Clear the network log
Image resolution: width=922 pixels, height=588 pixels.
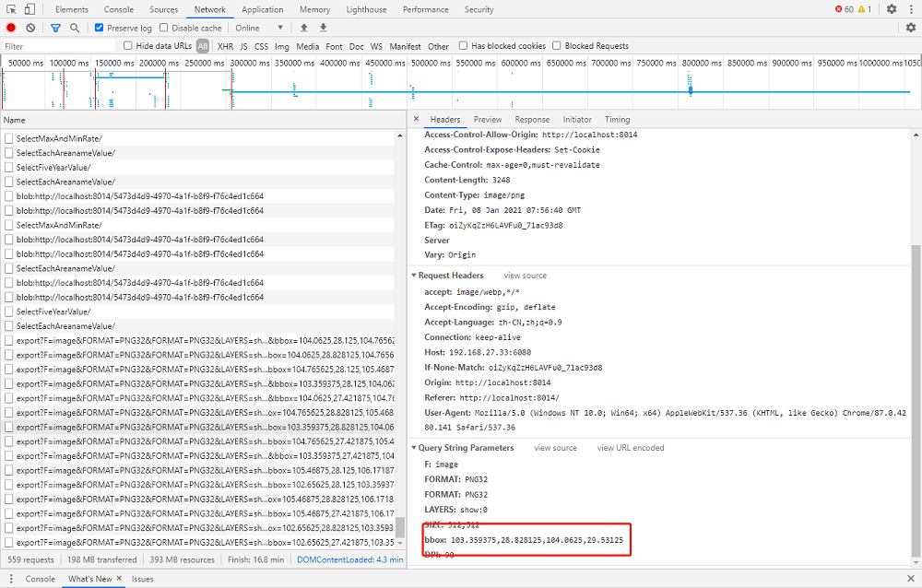(x=30, y=28)
